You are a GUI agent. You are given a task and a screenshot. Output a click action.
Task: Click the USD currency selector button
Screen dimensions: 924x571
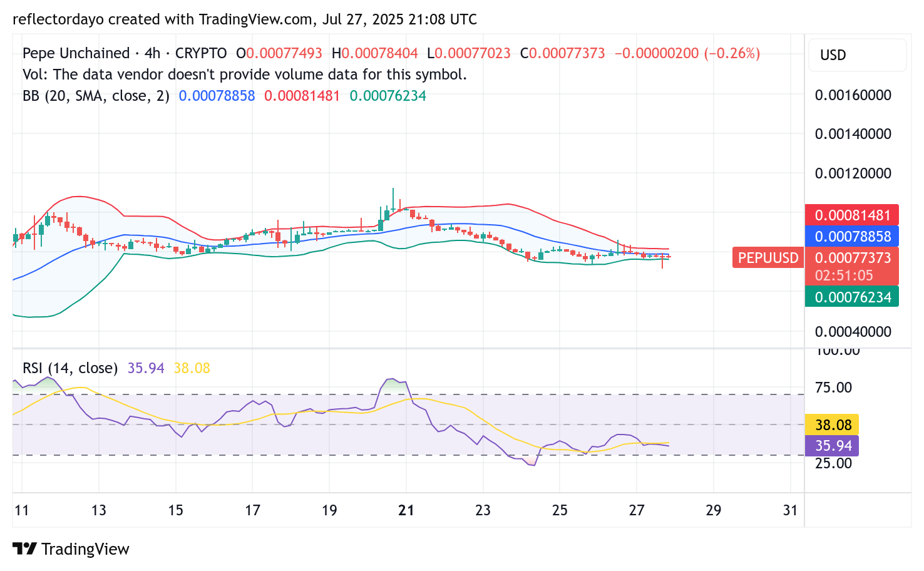pyautogui.click(x=857, y=55)
